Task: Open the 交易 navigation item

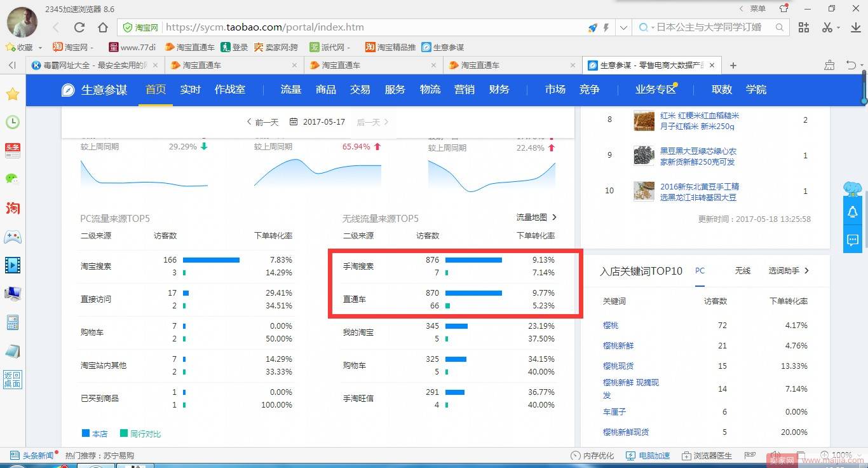Action: 360,90
